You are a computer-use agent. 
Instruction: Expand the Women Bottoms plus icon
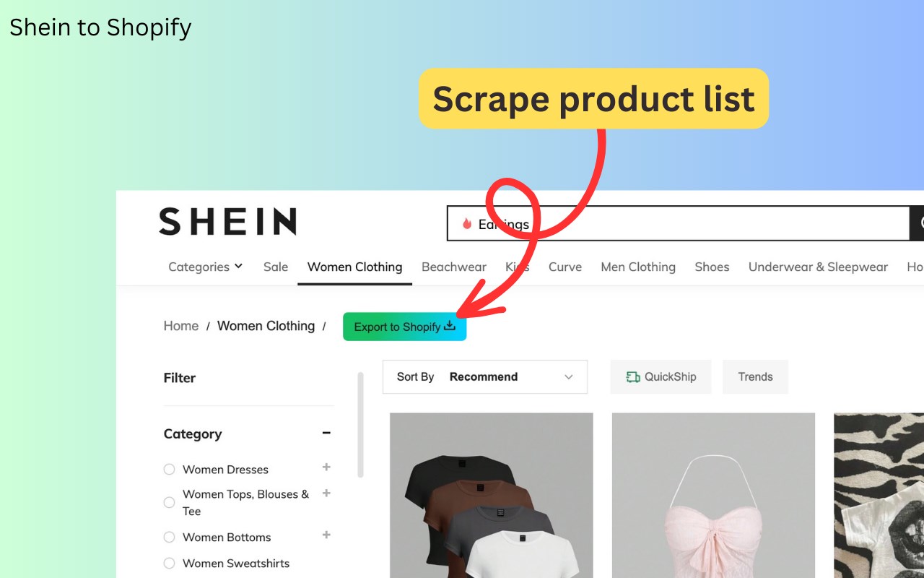pyautogui.click(x=326, y=535)
